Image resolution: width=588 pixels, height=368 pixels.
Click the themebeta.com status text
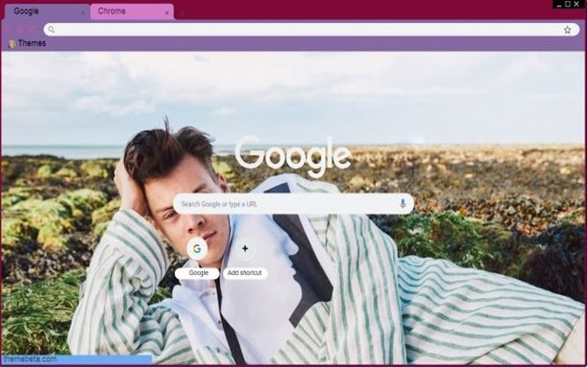[x=29, y=359]
